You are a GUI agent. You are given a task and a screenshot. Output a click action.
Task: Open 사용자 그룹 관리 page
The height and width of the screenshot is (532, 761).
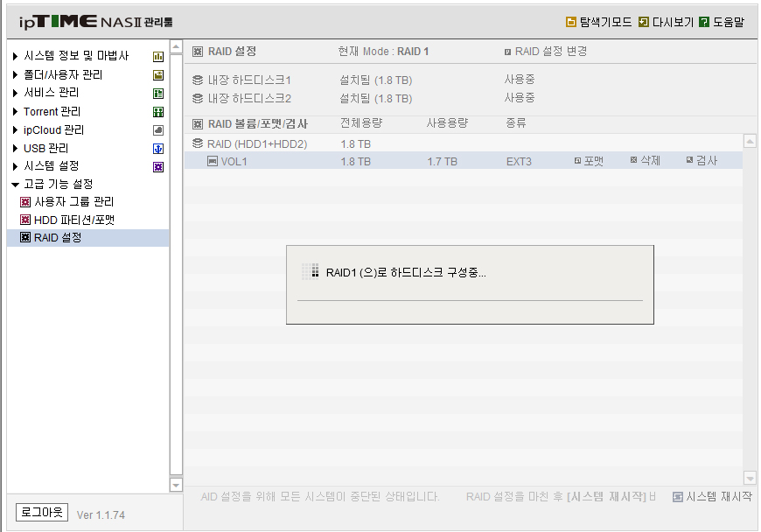coord(74,201)
